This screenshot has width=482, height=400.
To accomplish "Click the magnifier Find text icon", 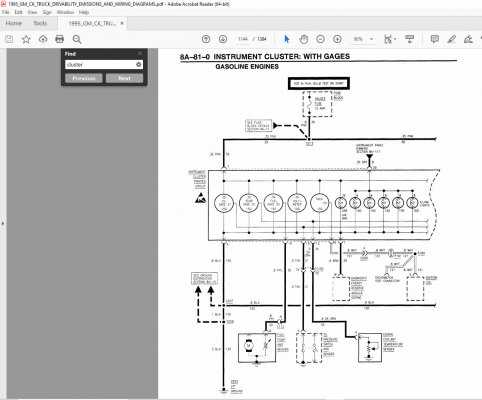I will (x=77, y=39).
